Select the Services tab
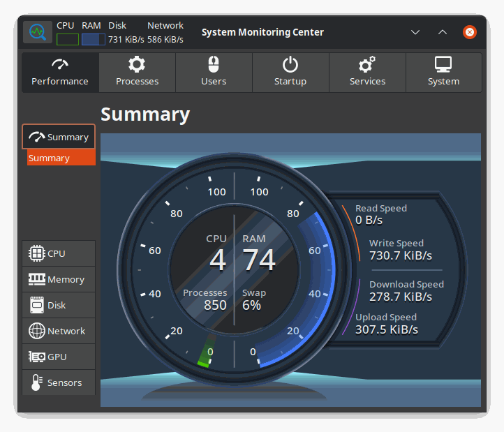Screen dimensions: 504x432 367,73
